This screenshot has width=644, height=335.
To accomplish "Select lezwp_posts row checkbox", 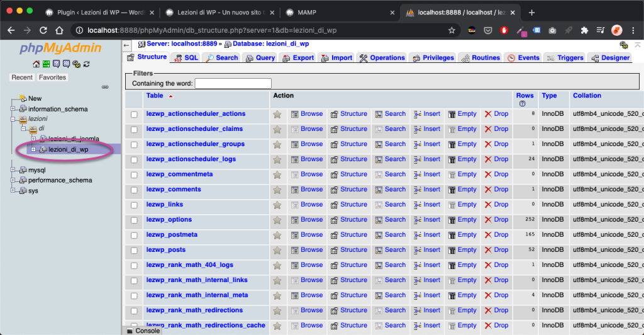I will (x=135, y=251).
